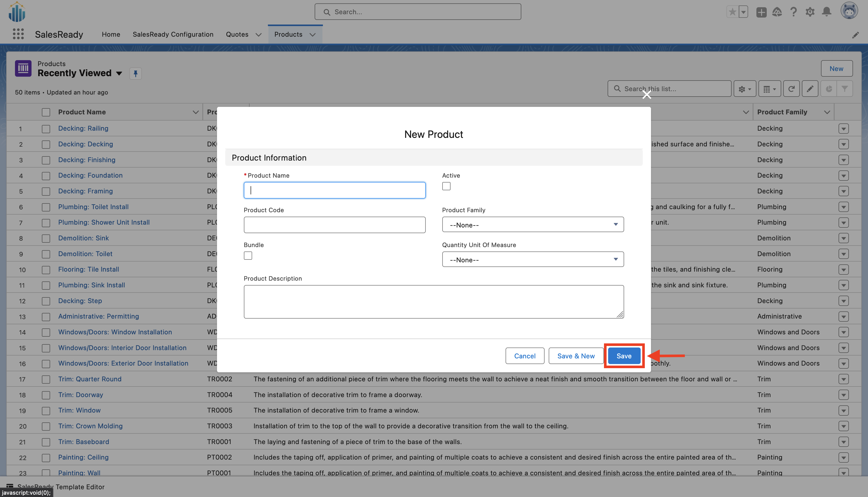
Task: Switch to the Home tab
Action: (111, 35)
